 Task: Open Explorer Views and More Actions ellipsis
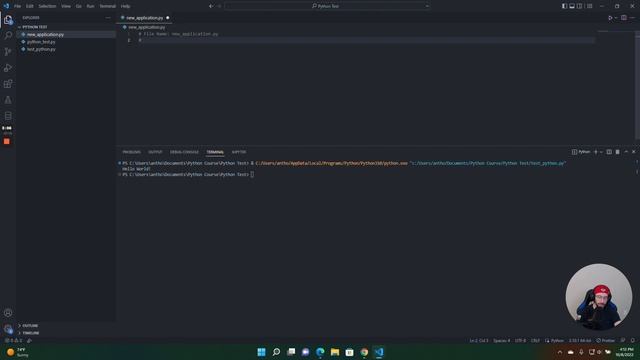click(108, 18)
